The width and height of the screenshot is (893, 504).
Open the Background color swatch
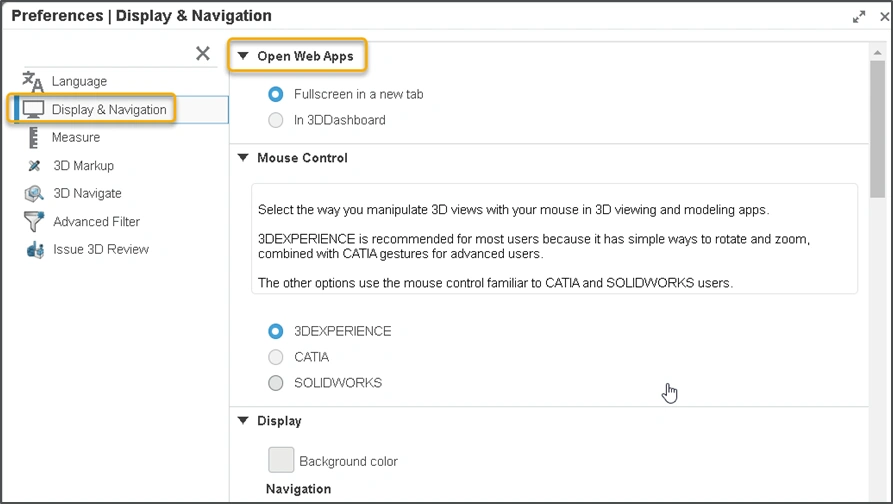(281, 460)
